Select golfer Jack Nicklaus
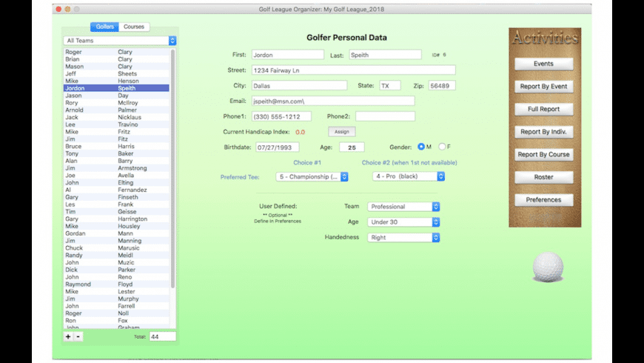644x363 pixels. (x=116, y=118)
